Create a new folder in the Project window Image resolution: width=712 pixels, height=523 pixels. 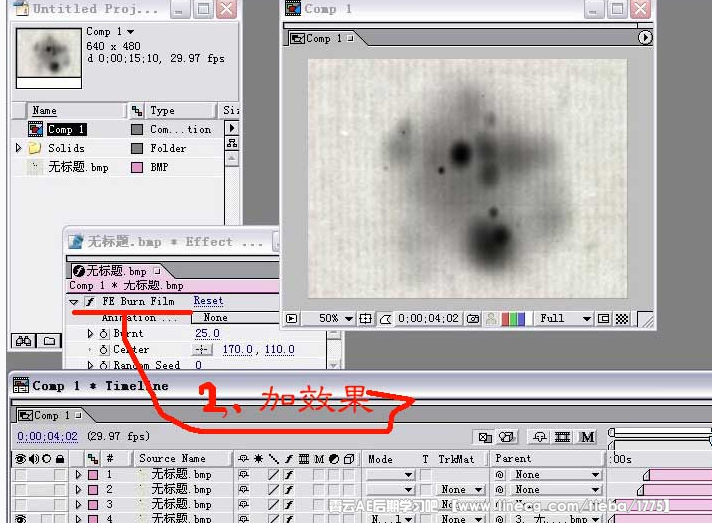(49, 340)
